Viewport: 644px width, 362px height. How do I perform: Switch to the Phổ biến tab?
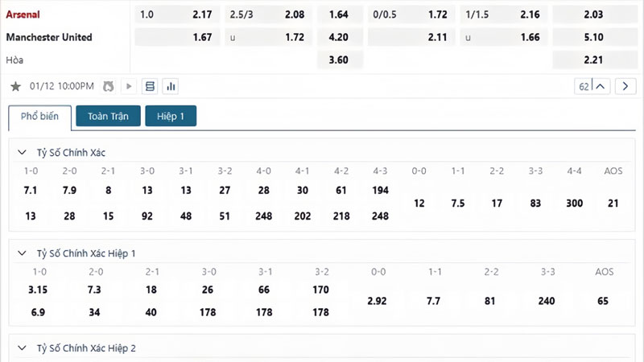(x=39, y=117)
